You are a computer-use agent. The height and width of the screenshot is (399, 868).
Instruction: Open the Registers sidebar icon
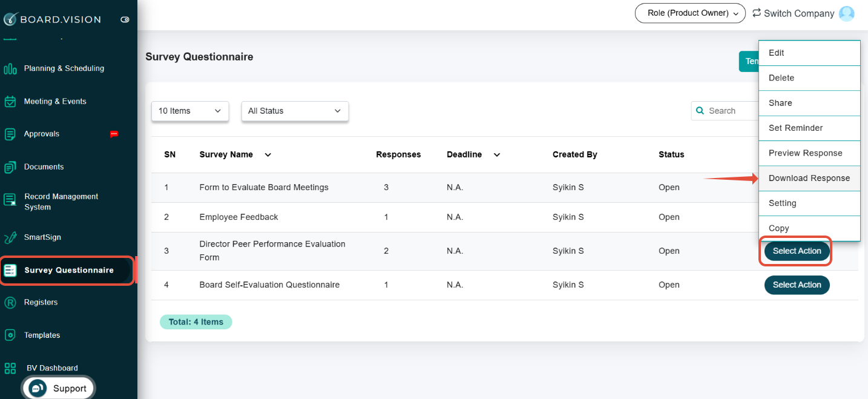click(x=10, y=302)
